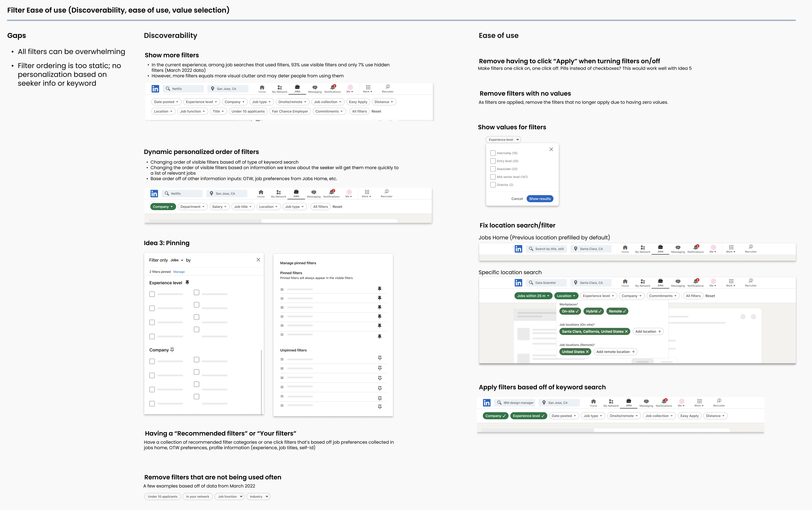
Task: Open the Jobs within 25 m dropdown
Action: click(x=533, y=296)
